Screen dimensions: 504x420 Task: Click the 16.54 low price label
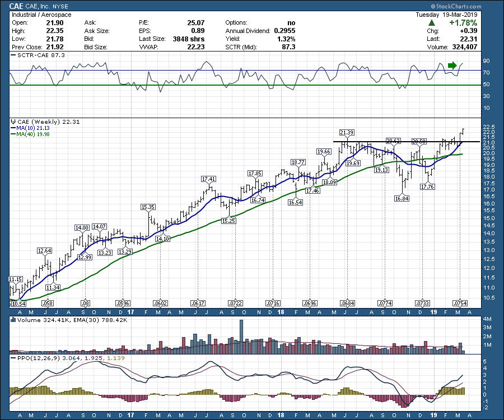(x=295, y=203)
